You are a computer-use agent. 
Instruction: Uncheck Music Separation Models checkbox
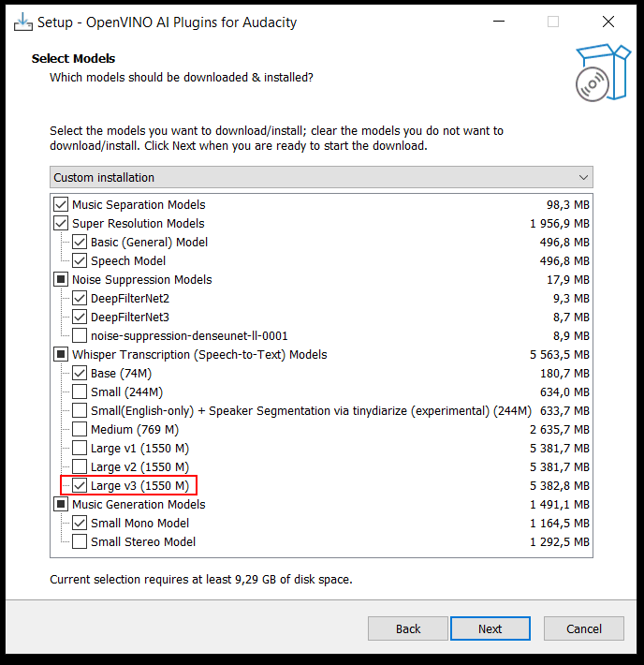click(x=61, y=204)
